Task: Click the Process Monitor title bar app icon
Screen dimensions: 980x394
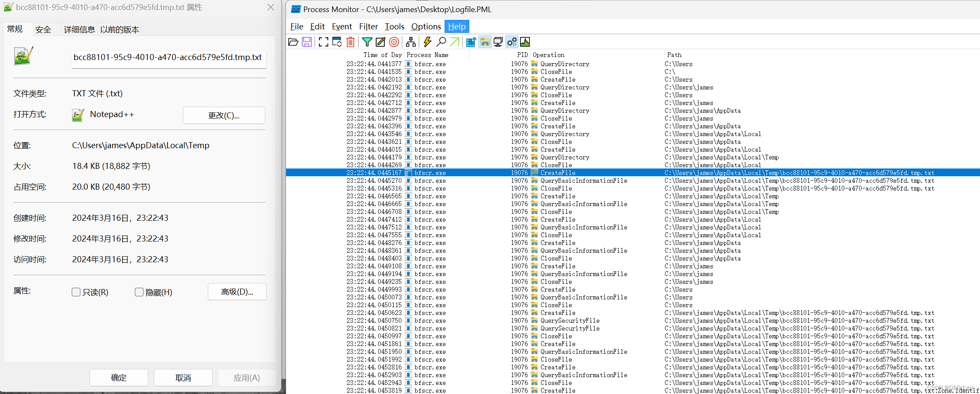Action: [296, 9]
